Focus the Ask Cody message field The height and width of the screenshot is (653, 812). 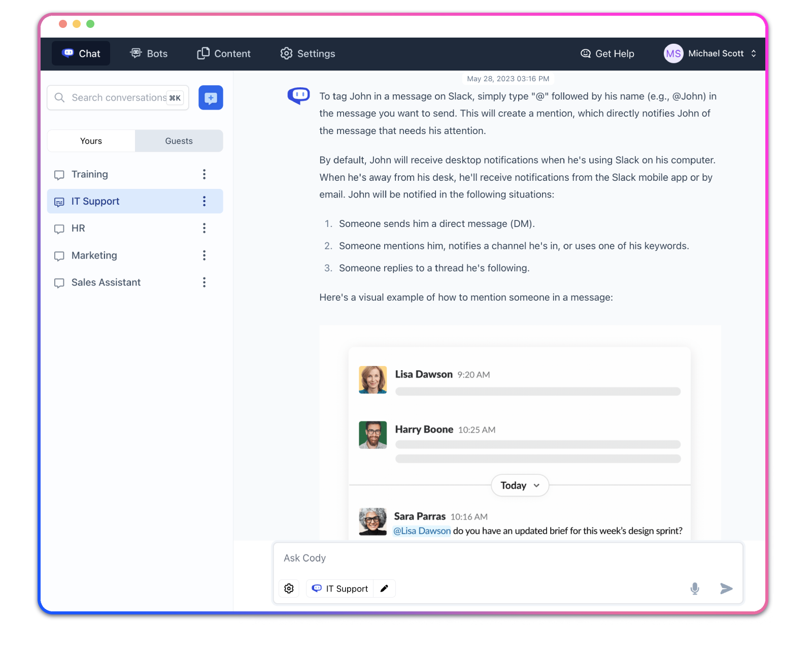tap(507, 558)
